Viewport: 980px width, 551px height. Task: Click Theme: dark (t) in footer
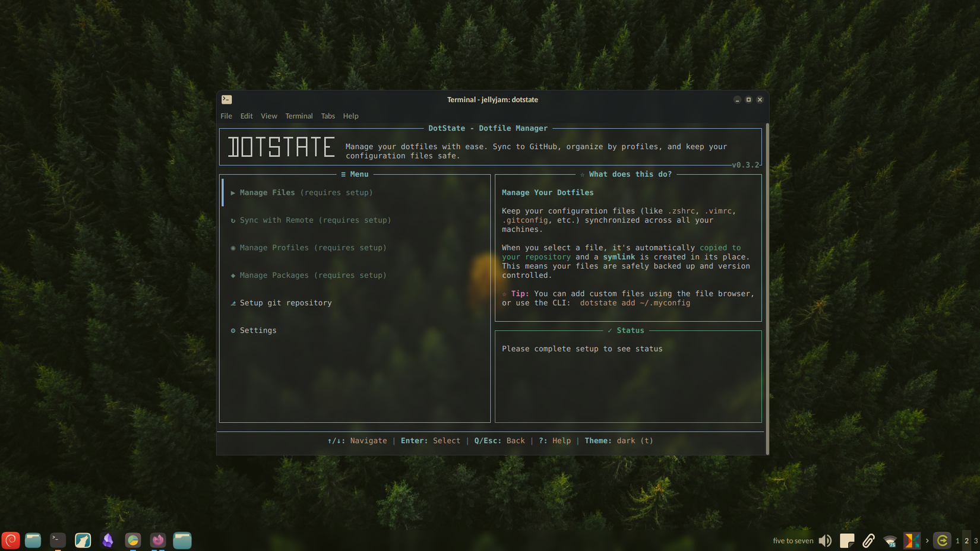[x=618, y=441]
